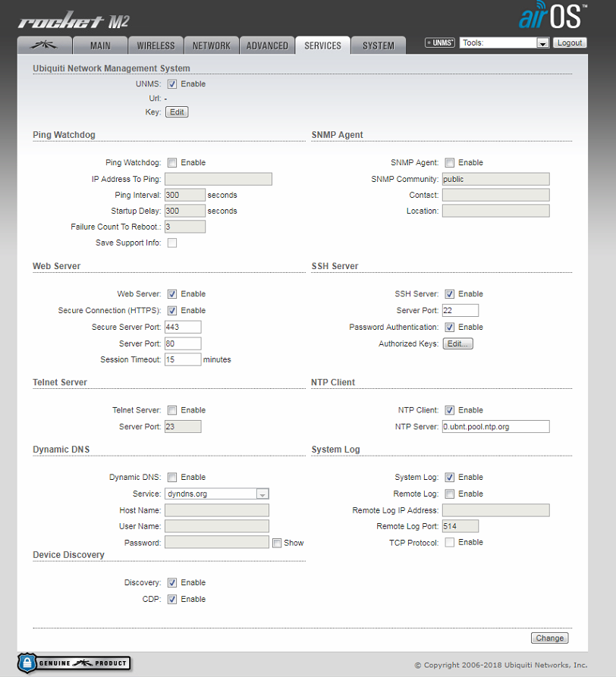Click the Web Server Port field

[183, 343]
